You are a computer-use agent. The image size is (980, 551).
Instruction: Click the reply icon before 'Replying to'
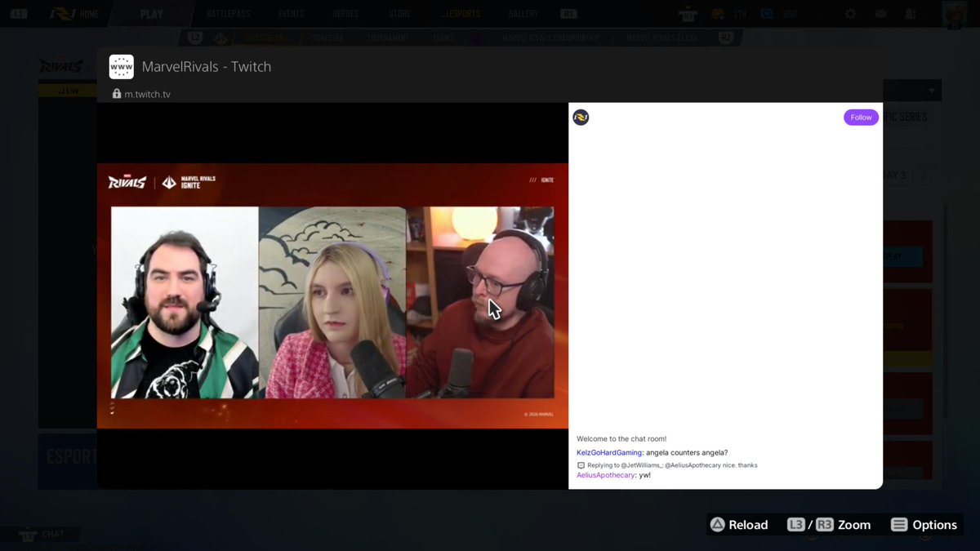pos(581,465)
